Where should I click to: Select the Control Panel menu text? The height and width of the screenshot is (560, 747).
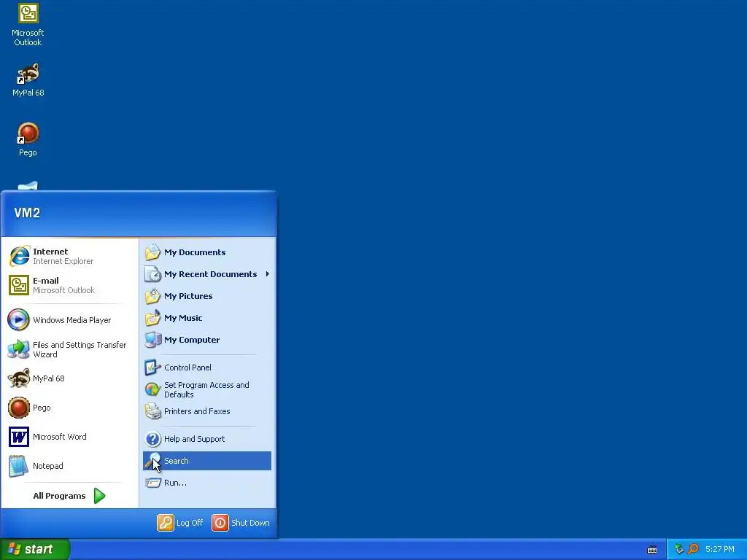187,367
